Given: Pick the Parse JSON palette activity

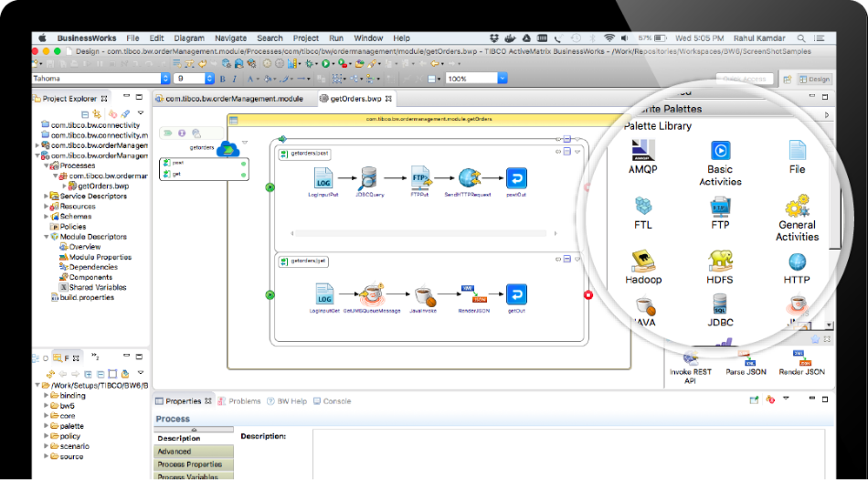Looking at the screenshot, I should pyautogui.click(x=746, y=364).
